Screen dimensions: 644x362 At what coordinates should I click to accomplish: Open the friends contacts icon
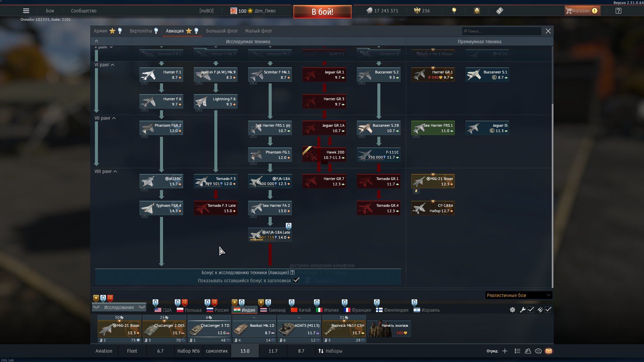pos(528,351)
